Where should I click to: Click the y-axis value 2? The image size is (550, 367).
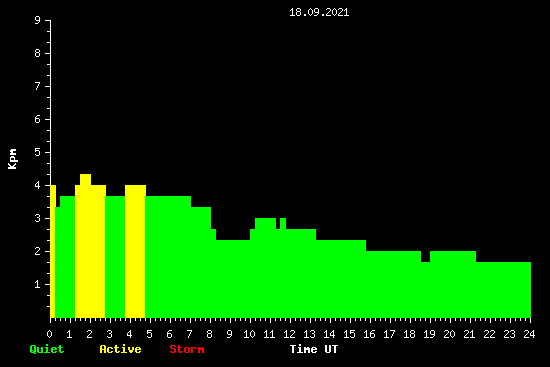point(38,251)
